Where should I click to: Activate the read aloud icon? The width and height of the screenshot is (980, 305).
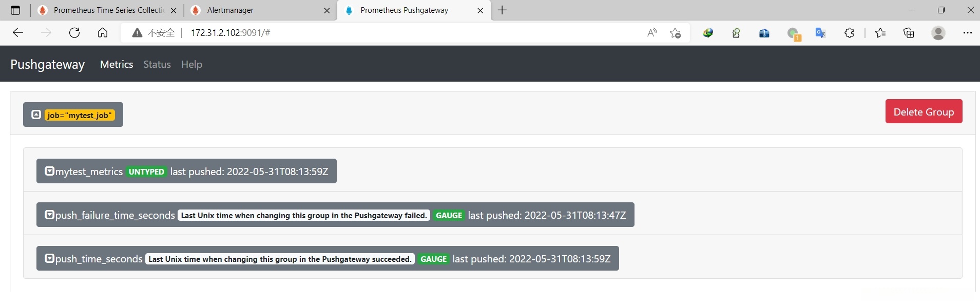tap(652, 33)
